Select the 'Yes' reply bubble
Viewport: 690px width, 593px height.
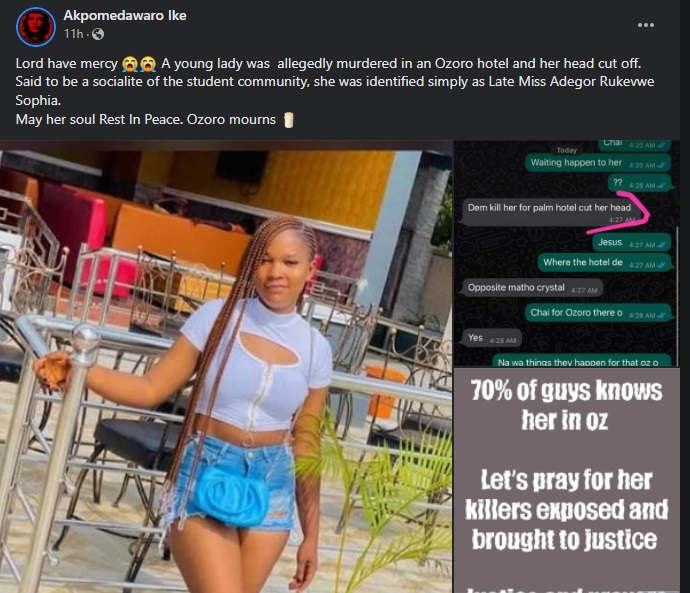click(x=492, y=338)
